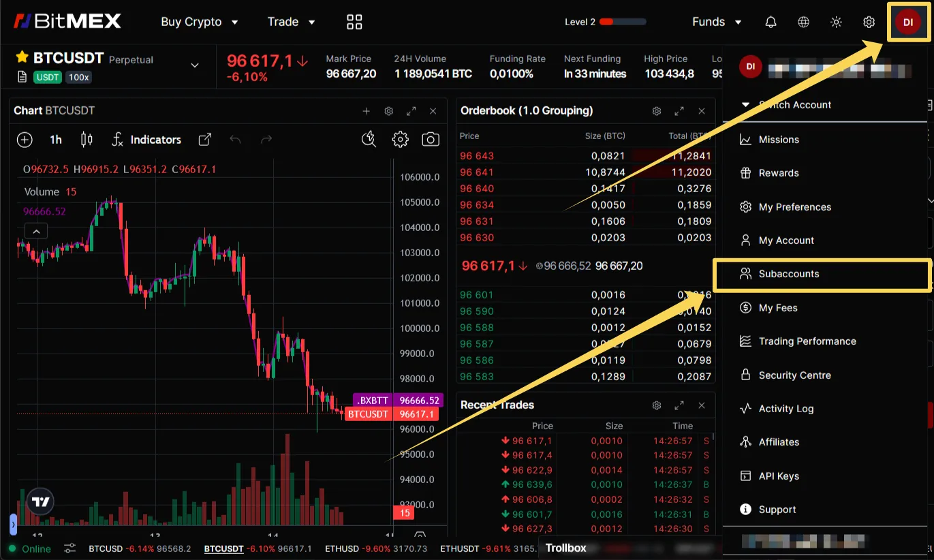Viewport: 934px width, 560px height.
Task: Click the TradingView logo on the chart
Action: [x=40, y=501]
